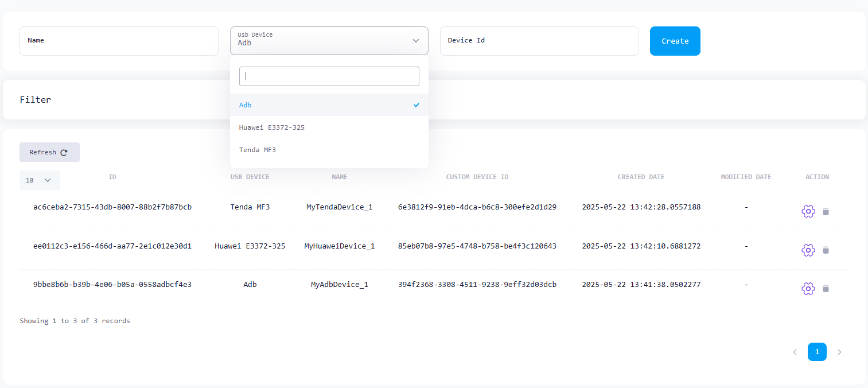Choose Huawei E3372-325 option in dropdown
The image size is (868, 388).
329,127
